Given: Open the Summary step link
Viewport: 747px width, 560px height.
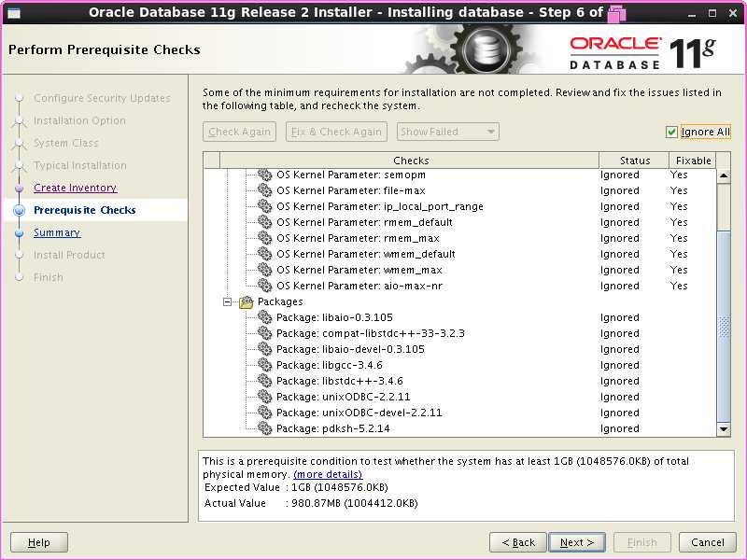Looking at the screenshot, I should click(x=57, y=232).
